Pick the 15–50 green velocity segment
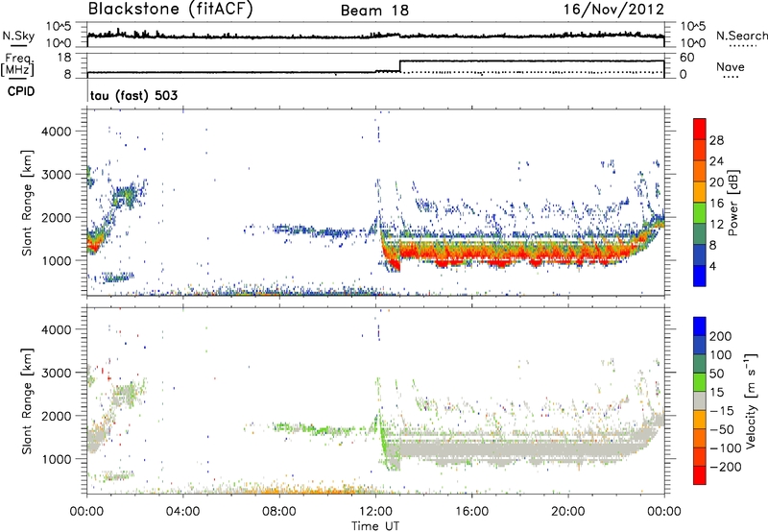Screen dimensions: 768x532 click(x=700, y=382)
